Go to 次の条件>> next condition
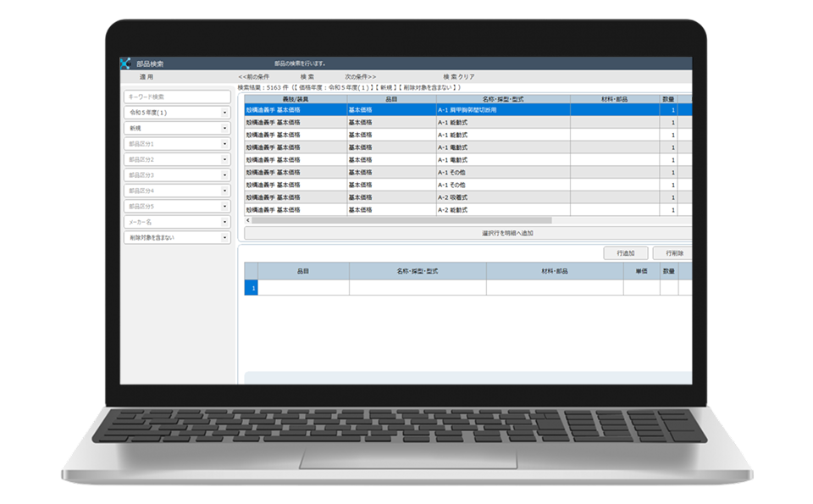 click(360, 77)
